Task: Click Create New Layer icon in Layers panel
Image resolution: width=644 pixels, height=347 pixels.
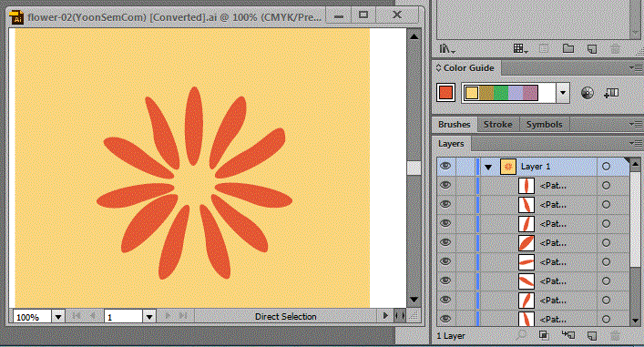Action: point(592,335)
